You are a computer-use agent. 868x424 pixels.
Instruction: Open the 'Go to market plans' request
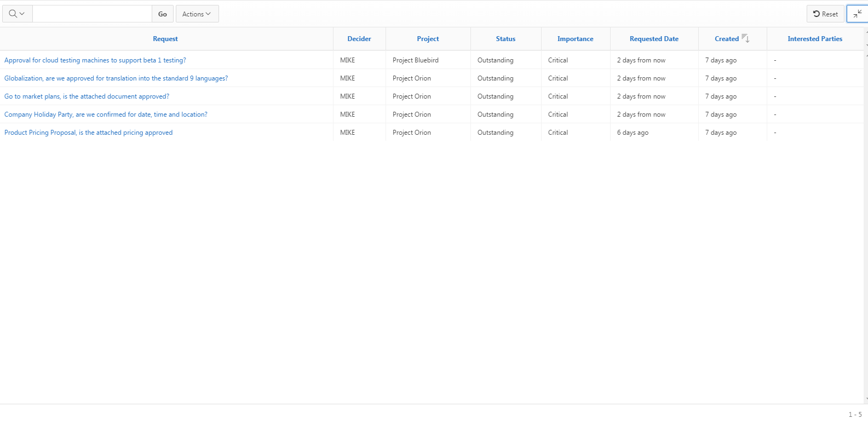click(87, 96)
